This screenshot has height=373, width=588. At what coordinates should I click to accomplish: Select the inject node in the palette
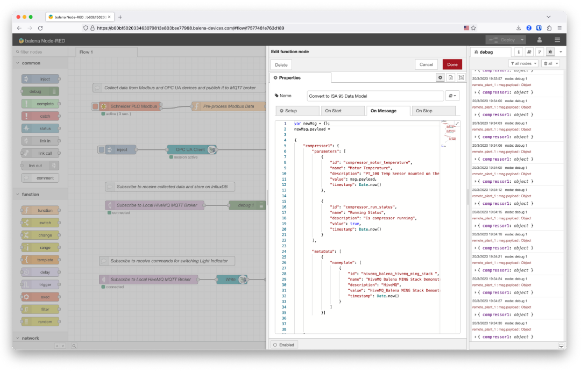pyautogui.click(x=40, y=78)
